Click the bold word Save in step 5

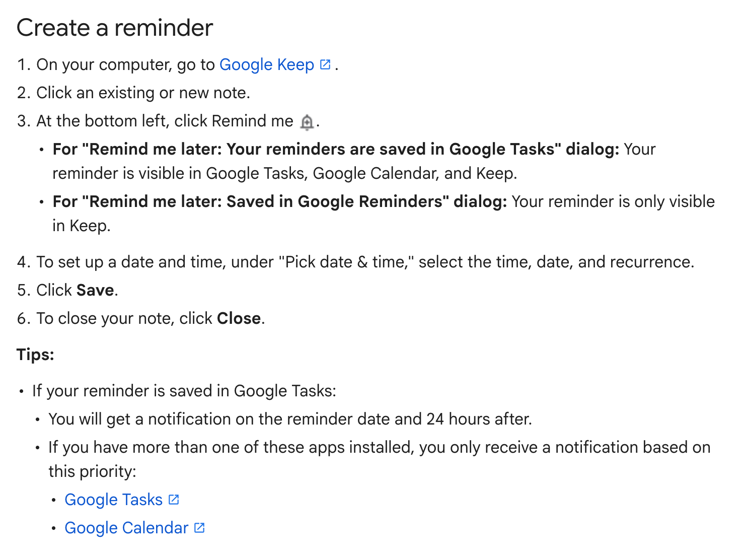(95, 291)
